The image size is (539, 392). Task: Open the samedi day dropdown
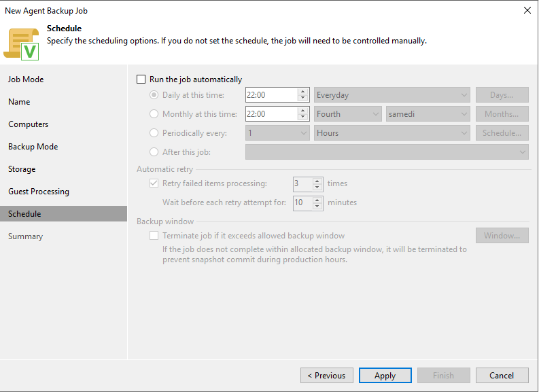[x=428, y=114]
